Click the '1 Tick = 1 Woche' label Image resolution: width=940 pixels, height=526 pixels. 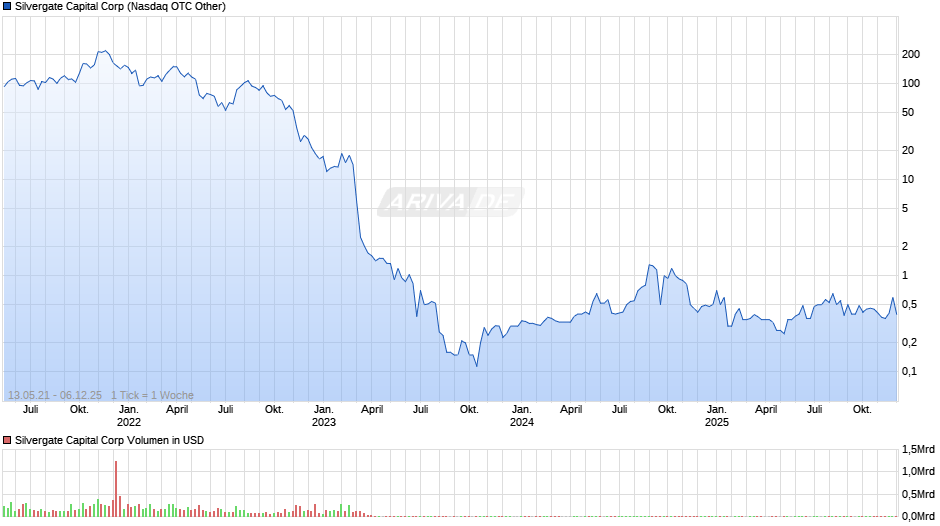pyautogui.click(x=152, y=395)
